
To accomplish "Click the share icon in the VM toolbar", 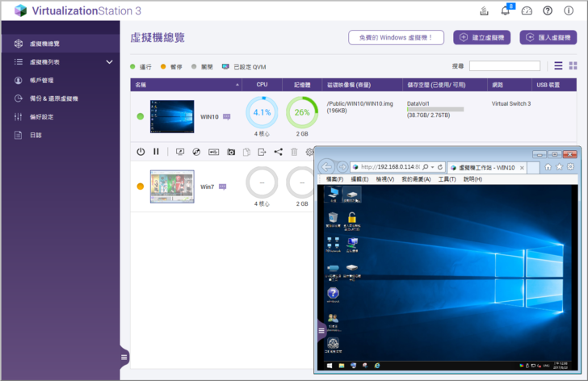I will [x=278, y=151].
